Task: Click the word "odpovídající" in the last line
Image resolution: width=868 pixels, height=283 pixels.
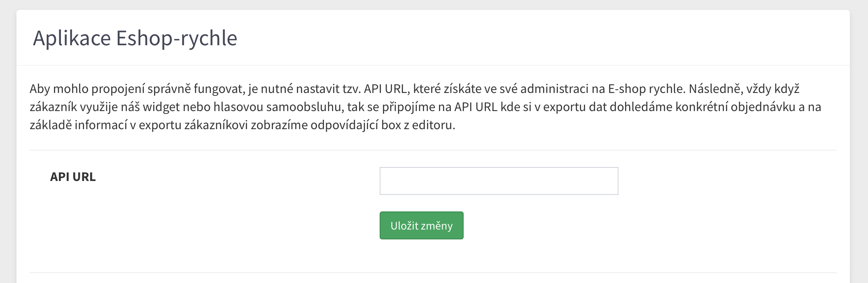Action: 344,125
